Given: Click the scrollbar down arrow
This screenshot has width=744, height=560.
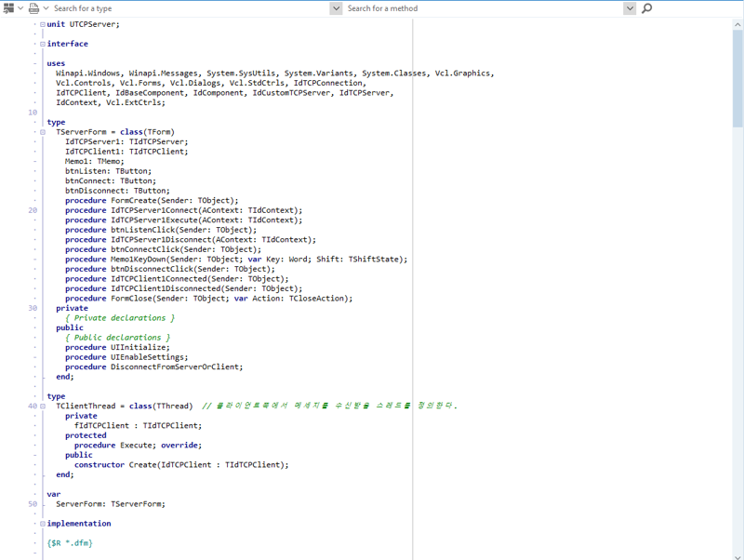Looking at the screenshot, I should coord(737,556).
